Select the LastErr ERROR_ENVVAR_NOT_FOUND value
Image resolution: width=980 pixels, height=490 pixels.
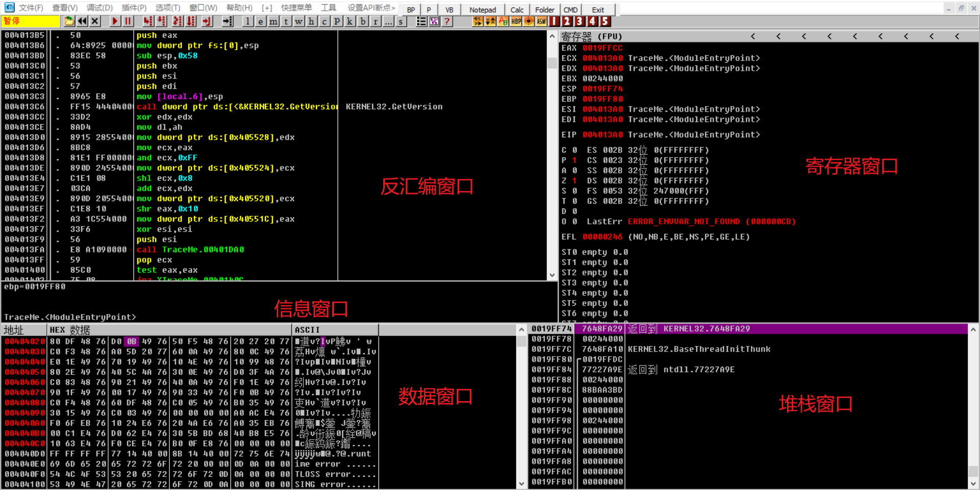712,222
